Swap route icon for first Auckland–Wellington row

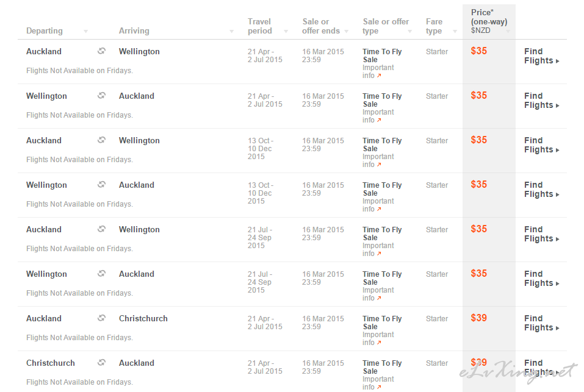coord(102,51)
